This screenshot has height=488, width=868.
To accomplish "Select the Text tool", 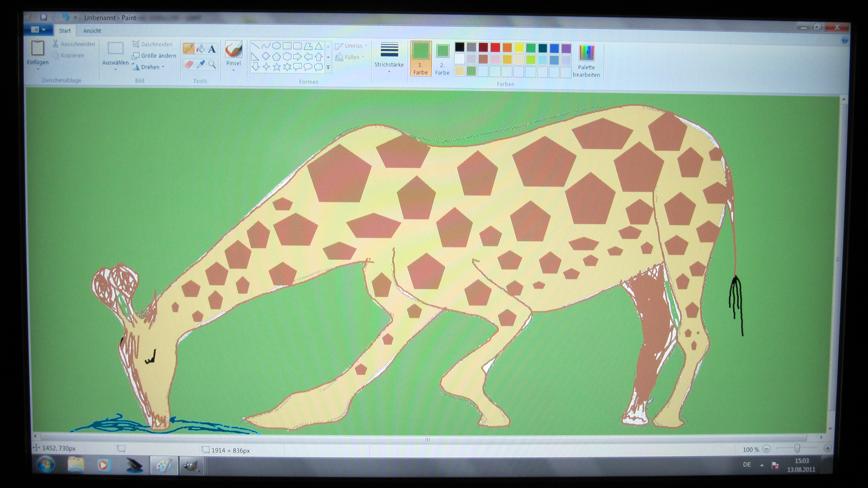I will (212, 49).
